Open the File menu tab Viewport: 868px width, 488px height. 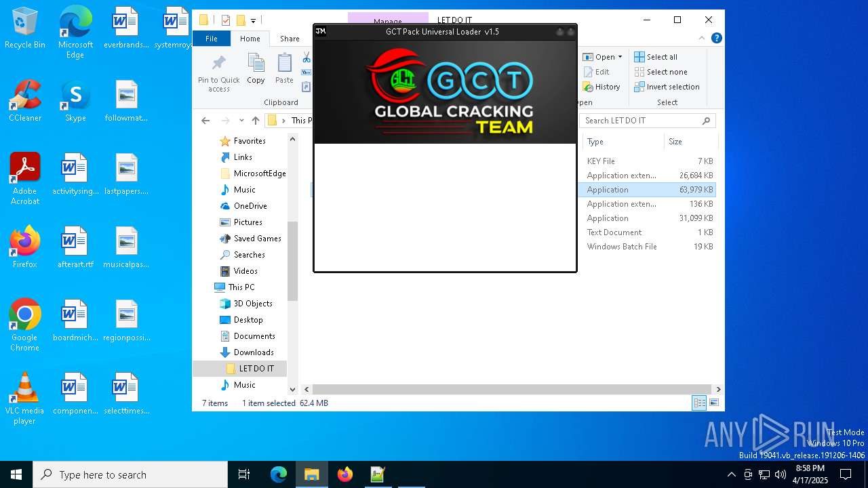tap(212, 39)
